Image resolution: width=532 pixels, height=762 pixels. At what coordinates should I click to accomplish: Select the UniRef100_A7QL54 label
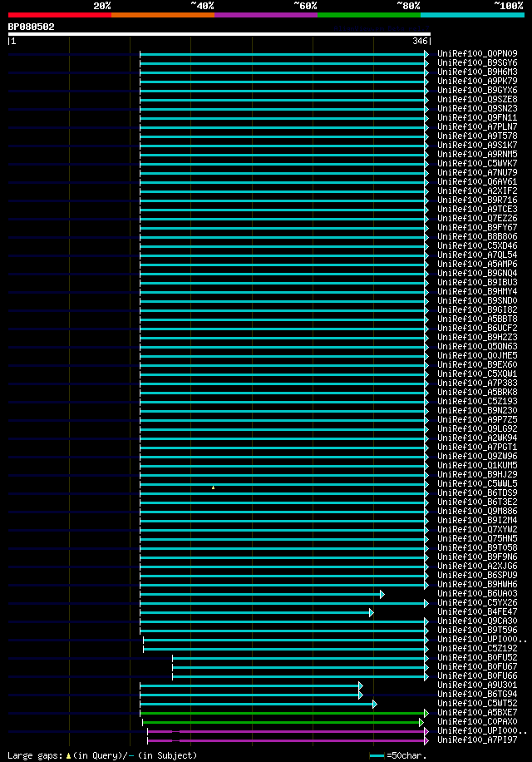click(477, 255)
